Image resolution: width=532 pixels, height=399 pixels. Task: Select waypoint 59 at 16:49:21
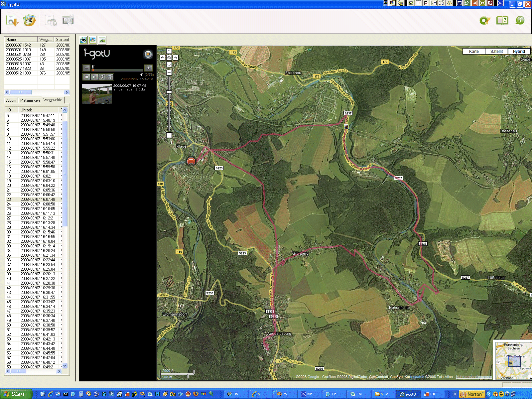click(x=34, y=367)
